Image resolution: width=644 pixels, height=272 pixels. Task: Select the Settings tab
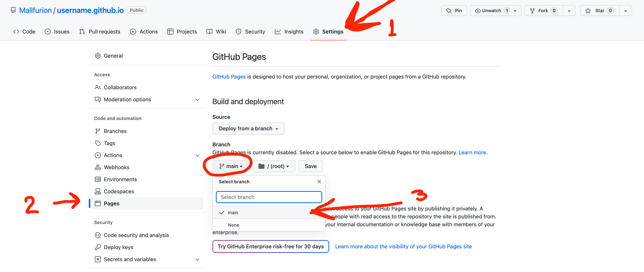[328, 32]
